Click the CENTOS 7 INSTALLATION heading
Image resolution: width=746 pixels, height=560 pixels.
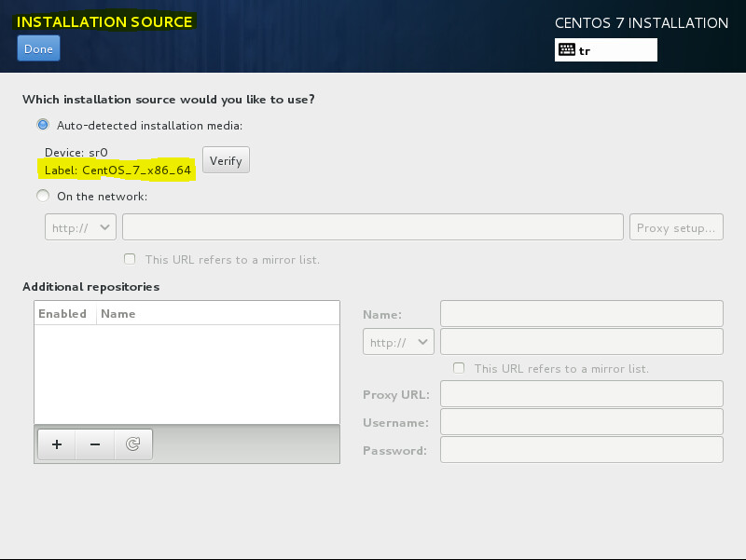pyautogui.click(x=642, y=22)
